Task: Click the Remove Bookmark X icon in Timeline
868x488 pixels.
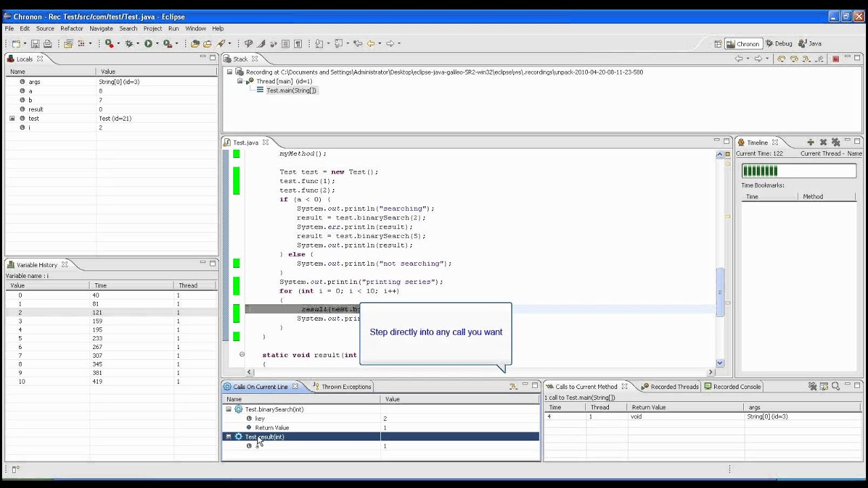Action: pos(823,142)
